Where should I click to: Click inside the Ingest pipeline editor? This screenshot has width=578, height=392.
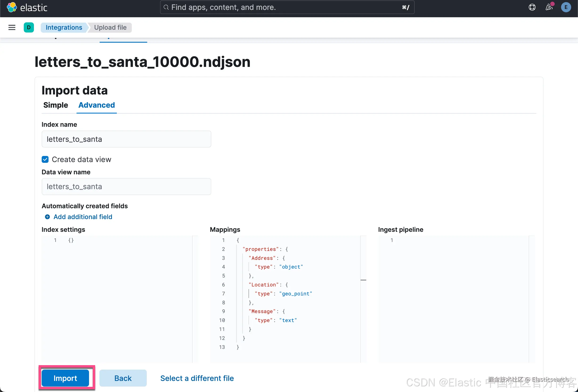coord(455,298)
